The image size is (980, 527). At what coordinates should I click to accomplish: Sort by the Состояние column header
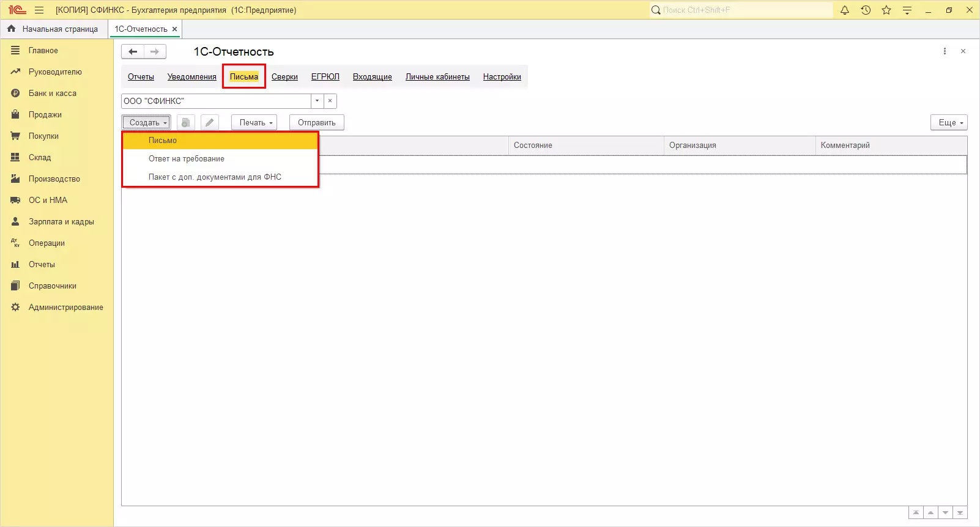(x=586, y=146)
